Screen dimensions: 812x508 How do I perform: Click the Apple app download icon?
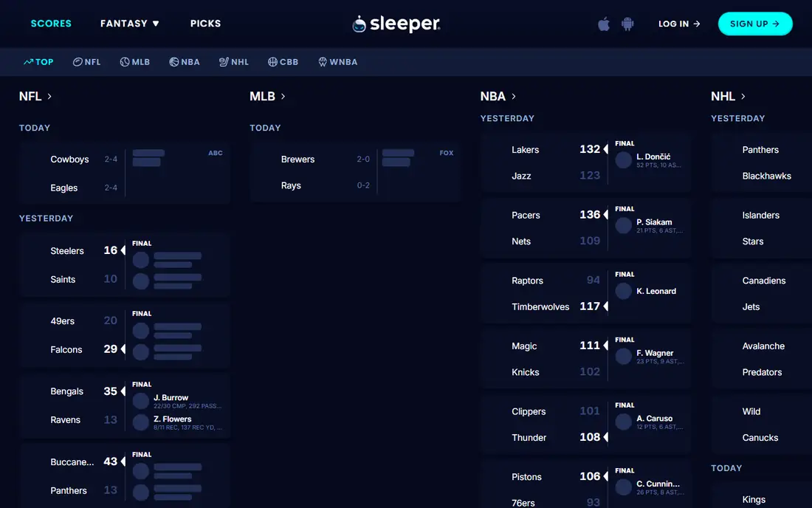point(604,24)
